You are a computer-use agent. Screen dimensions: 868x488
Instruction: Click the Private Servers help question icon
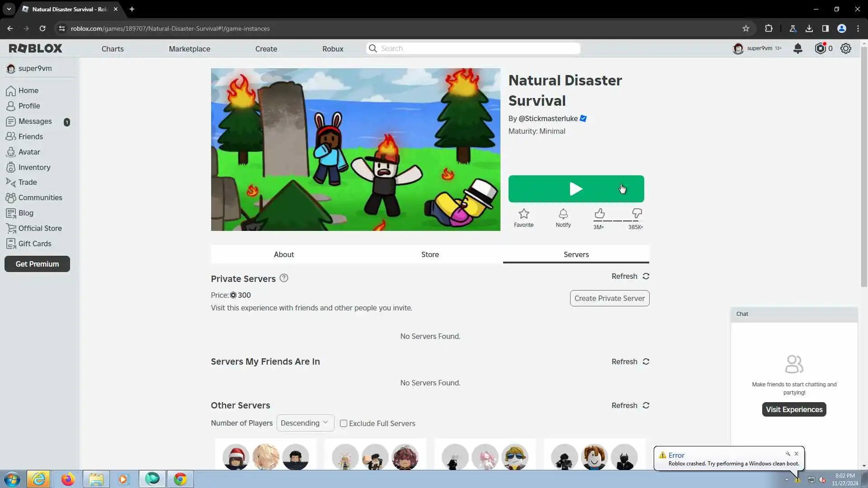(x=283, y=278)
